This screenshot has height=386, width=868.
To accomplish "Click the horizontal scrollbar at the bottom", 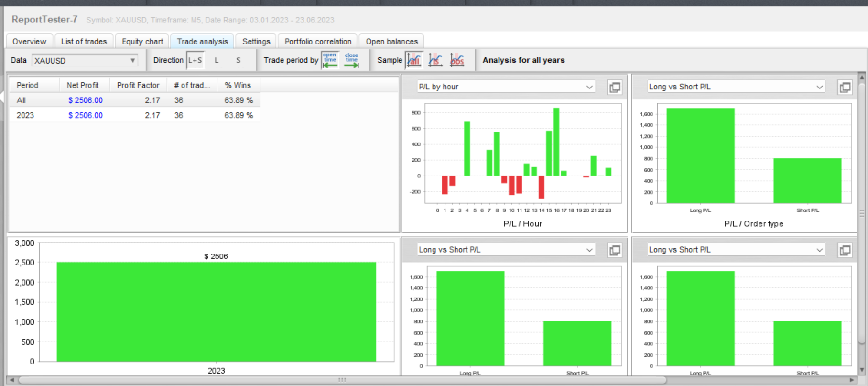I will click(342, 380).
